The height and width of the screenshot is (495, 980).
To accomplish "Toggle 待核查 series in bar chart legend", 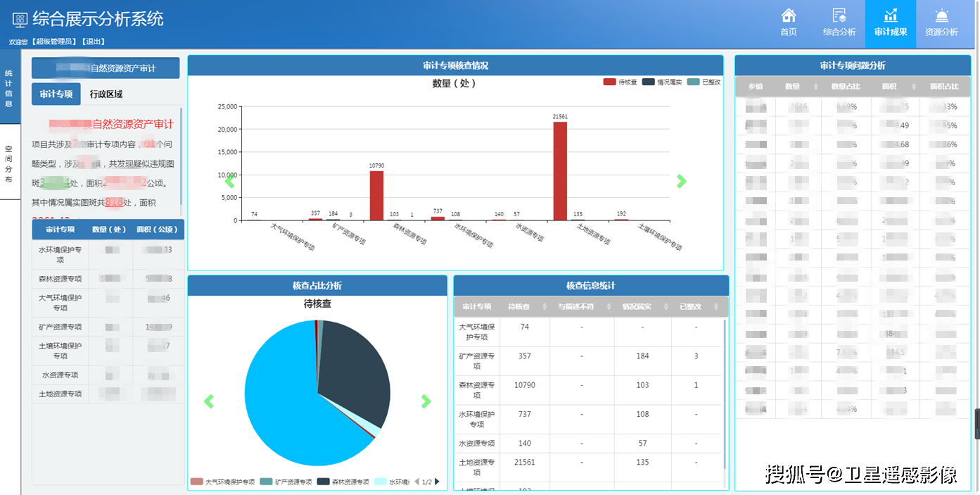I will [621, 82].
